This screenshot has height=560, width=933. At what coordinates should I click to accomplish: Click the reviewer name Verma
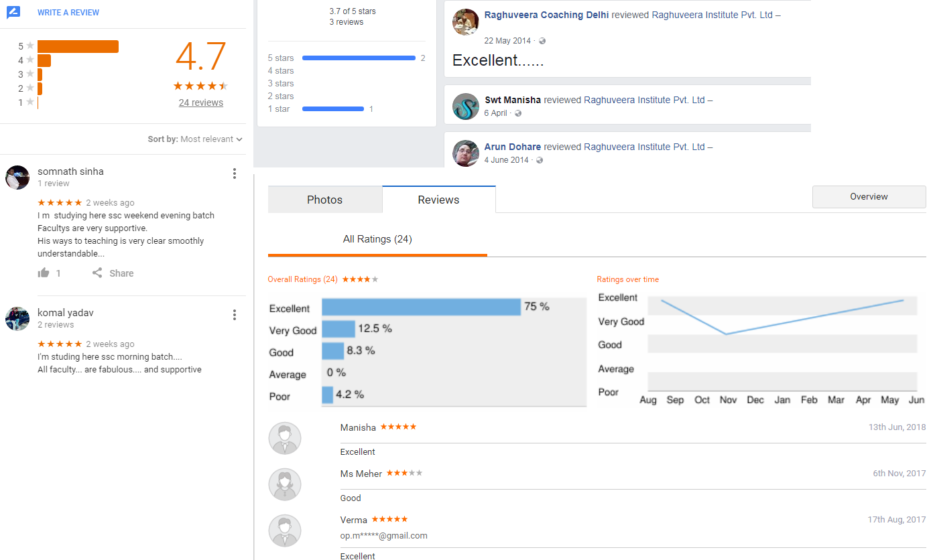[354, 520]
